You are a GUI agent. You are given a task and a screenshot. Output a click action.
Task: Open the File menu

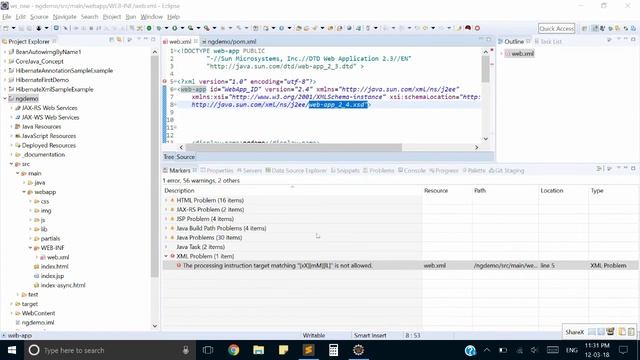7,17
